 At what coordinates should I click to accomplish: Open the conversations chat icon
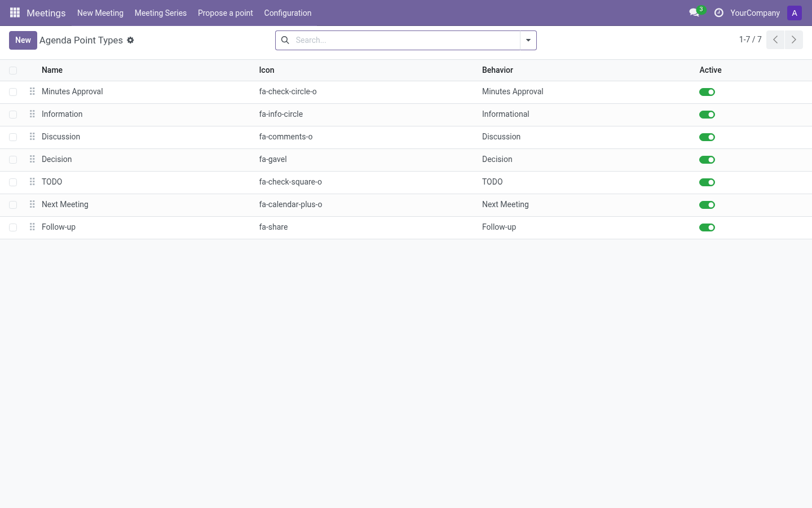(695, 12)
